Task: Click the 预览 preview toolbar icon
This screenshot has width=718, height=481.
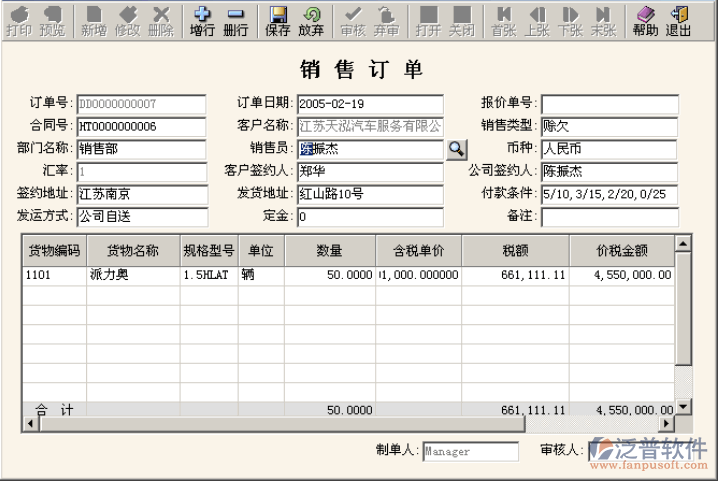Action: (x=51, y=20)
